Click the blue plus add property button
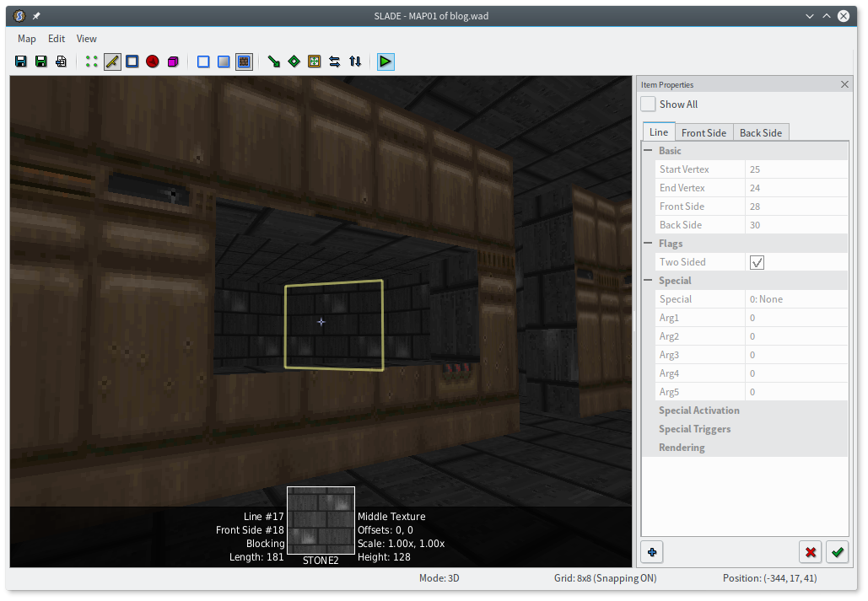 point(652,552)
